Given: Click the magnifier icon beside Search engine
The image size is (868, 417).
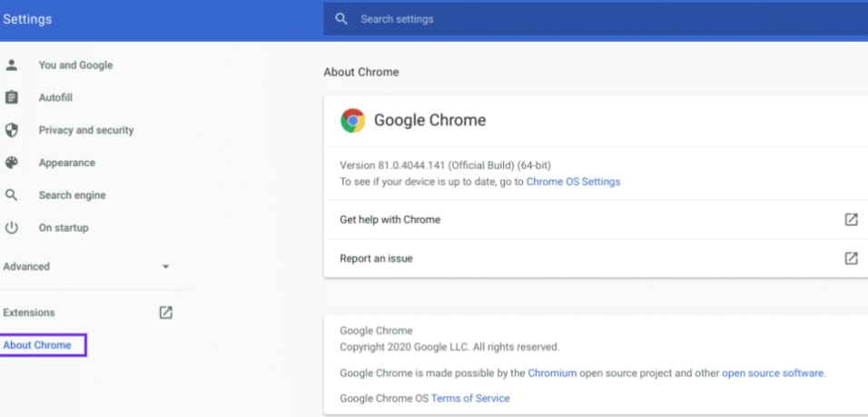Looking at the screenshot, I should [x=11, y=195].
